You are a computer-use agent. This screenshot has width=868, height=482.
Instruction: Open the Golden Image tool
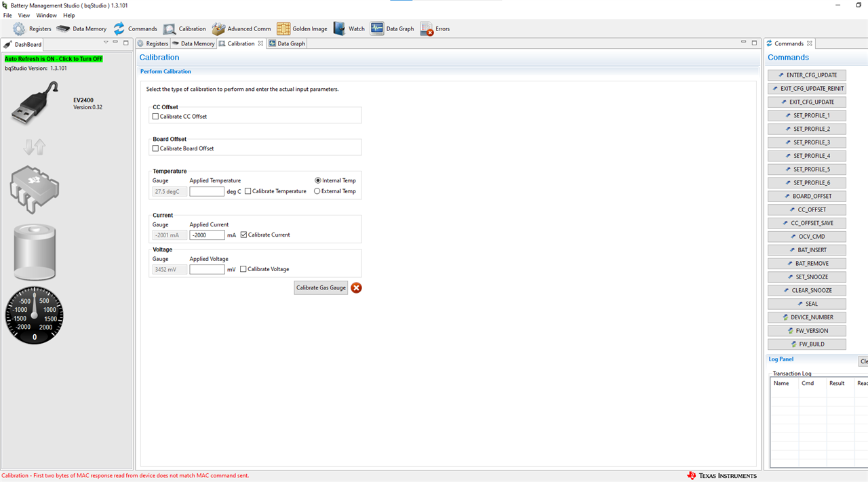click(x=302, y=28)
